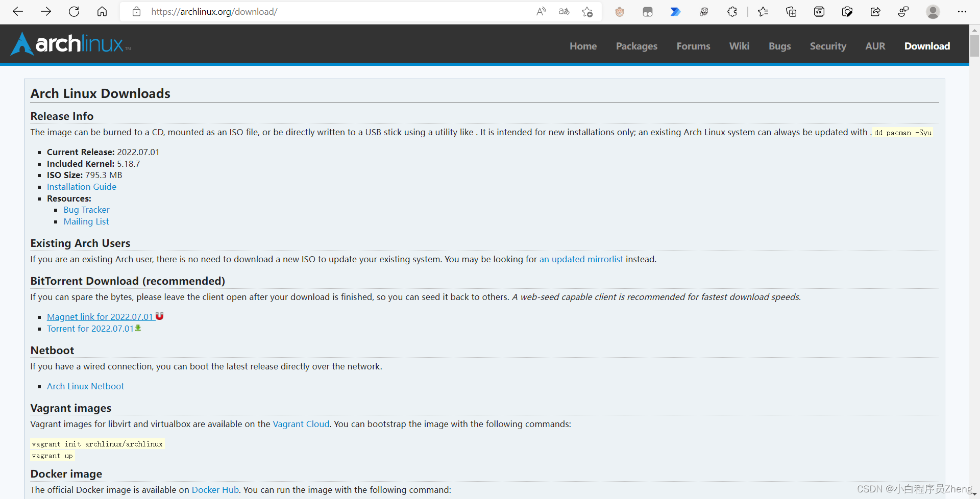Screen dimensions: 980x499
Task: Open the Bug Tracker link
Action: [x=86, y=210]
